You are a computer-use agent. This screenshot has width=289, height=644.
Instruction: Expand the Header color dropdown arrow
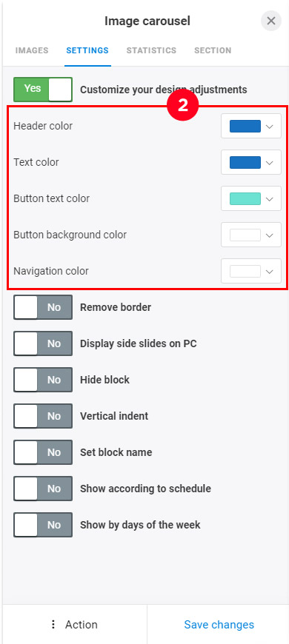[269, 126]
